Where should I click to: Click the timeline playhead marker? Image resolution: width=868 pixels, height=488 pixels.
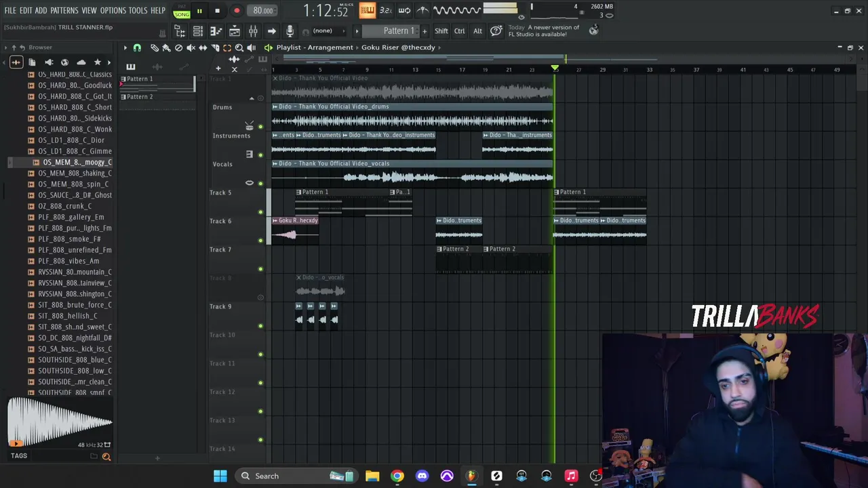tap(555, 69)
